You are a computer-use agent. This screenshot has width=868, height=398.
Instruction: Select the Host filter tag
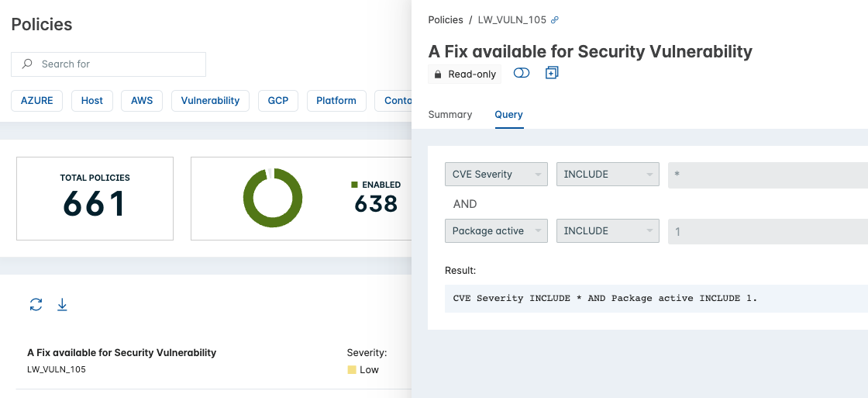click(92, 101)
